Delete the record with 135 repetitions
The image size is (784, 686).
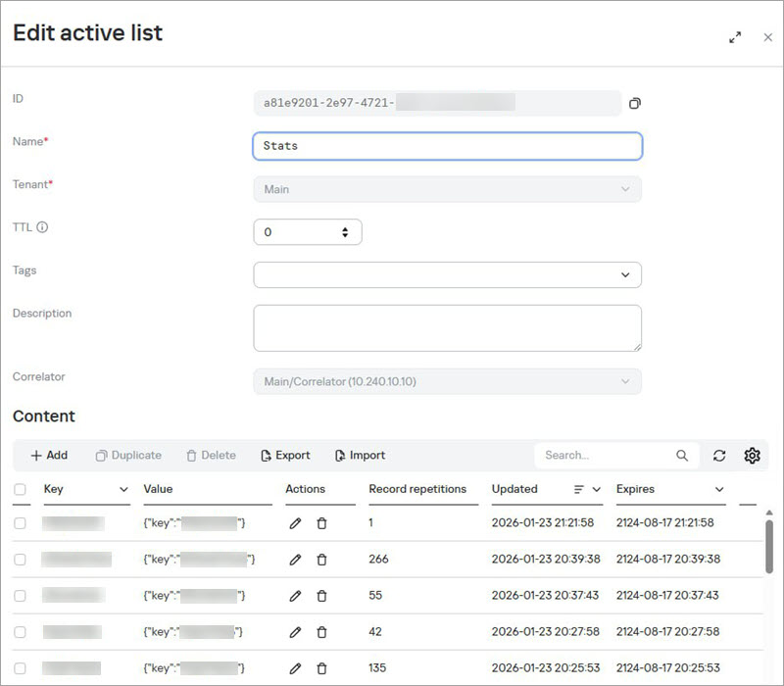pyautogui.click(x=321, y=668)
